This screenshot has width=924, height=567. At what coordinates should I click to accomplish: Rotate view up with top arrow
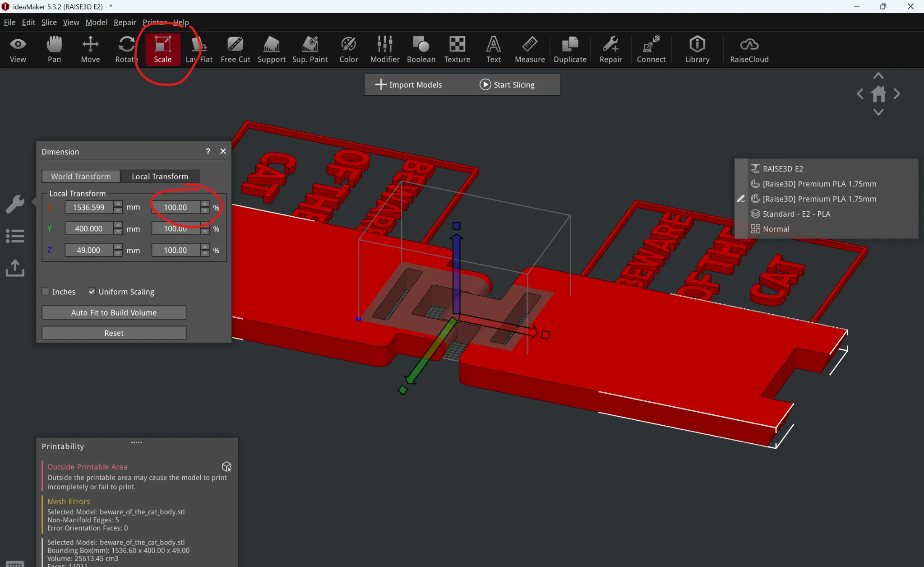tap(878, 75)
